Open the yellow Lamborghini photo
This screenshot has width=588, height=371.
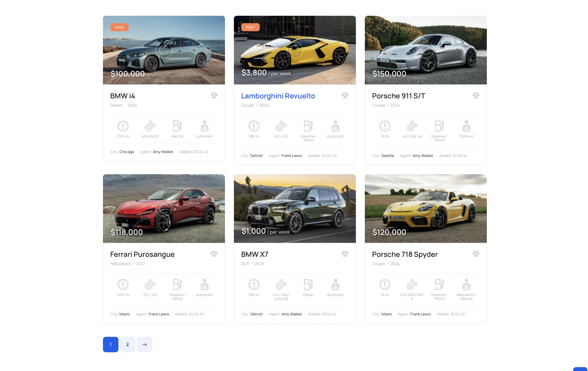click(x=295, y=50)
